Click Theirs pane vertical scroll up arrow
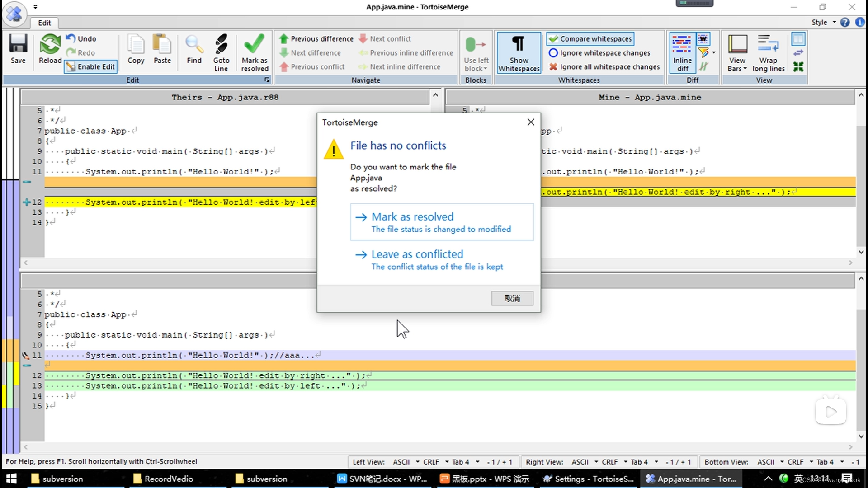Image resolution: width=868 pixels, height=488 pixels. click(x=435, y=95)
